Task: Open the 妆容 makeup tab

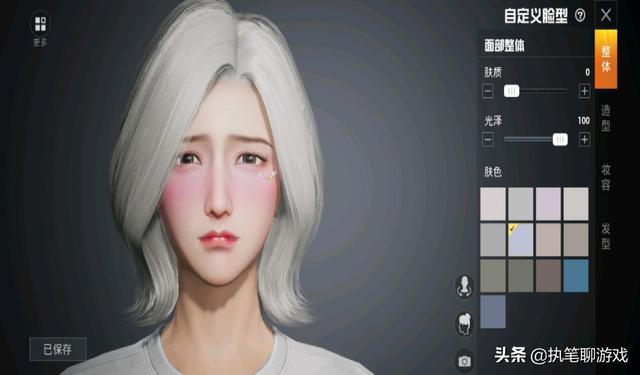Action: click(606, 178)
